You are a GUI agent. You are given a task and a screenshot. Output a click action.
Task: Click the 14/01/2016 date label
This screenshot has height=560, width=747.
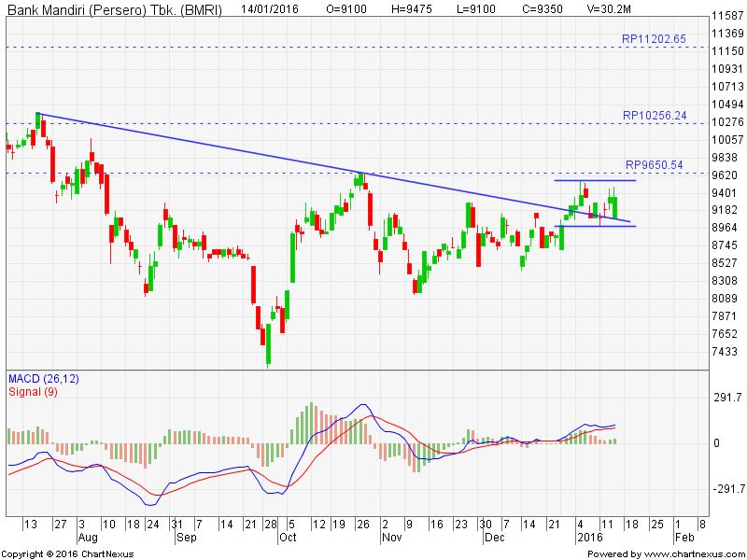tap(269, 8)
